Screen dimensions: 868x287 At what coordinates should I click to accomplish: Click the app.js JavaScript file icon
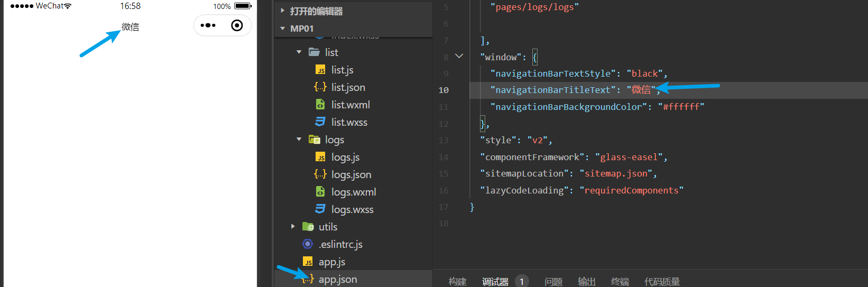pos(308,262)
